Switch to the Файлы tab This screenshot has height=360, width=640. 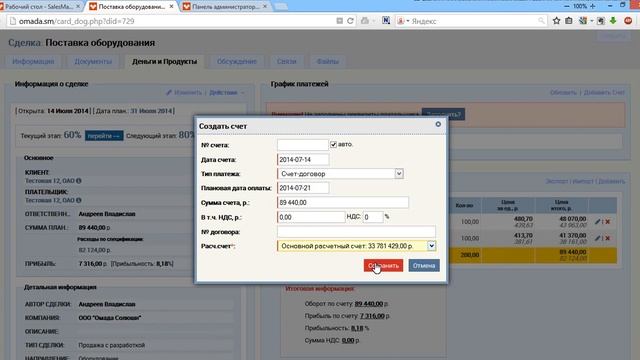[x=327, y=61]
